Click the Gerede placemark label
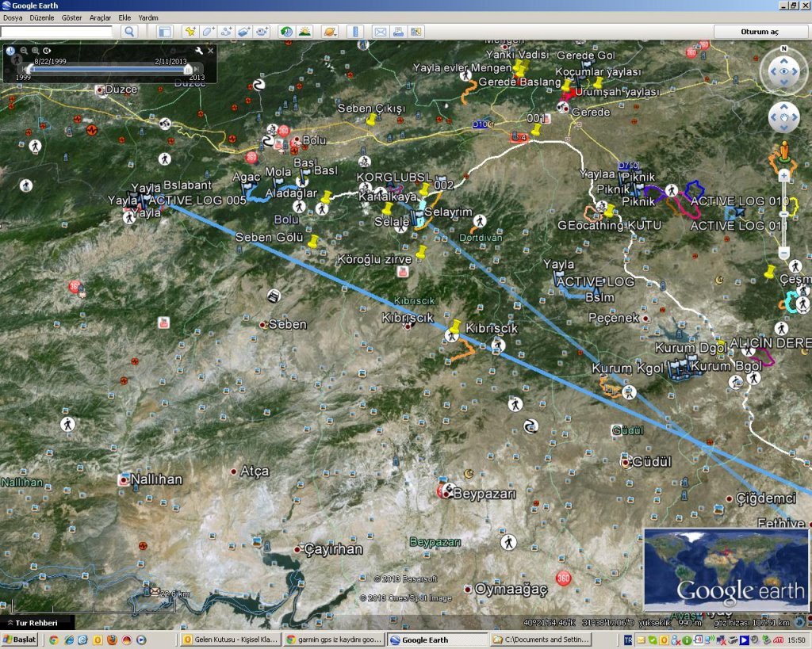 pyautogui.click(x=590, y=112)
